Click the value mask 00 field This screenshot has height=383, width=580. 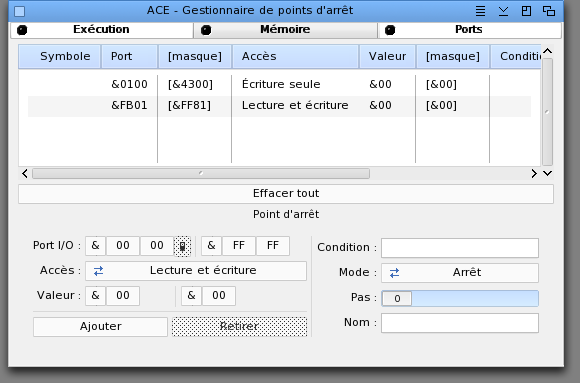(219, 296)
